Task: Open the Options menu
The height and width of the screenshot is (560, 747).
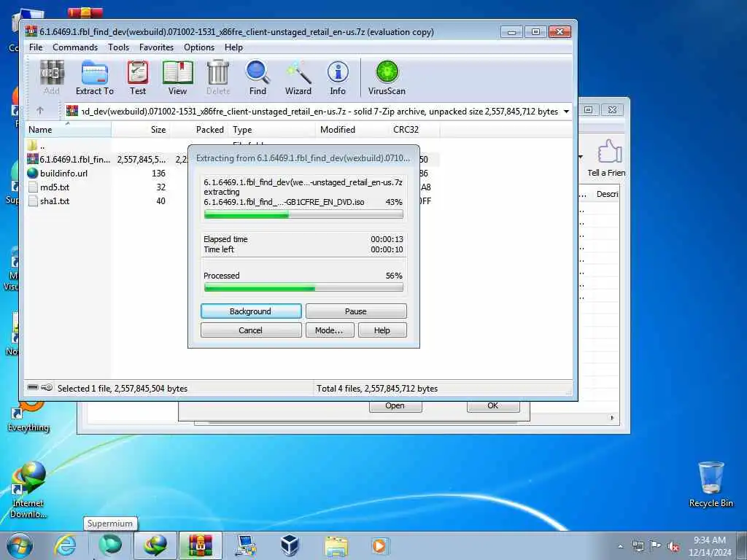Action: pos(199,47)
